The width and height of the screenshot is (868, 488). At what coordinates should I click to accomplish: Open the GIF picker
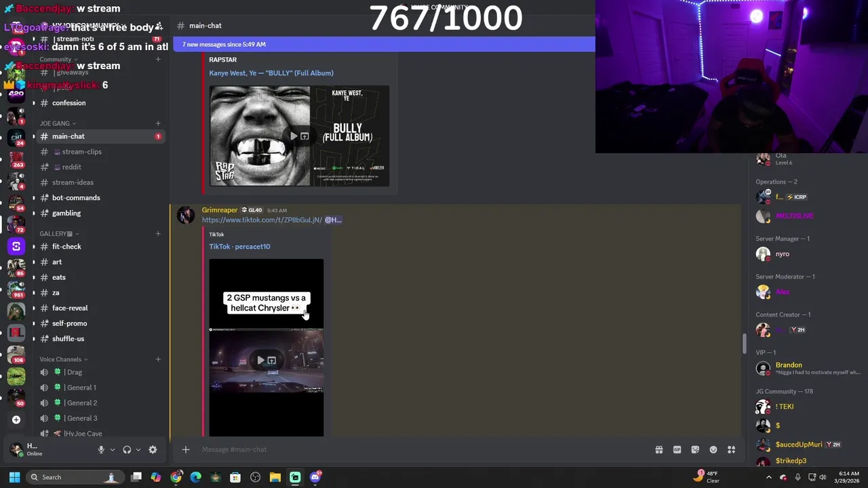677,449
